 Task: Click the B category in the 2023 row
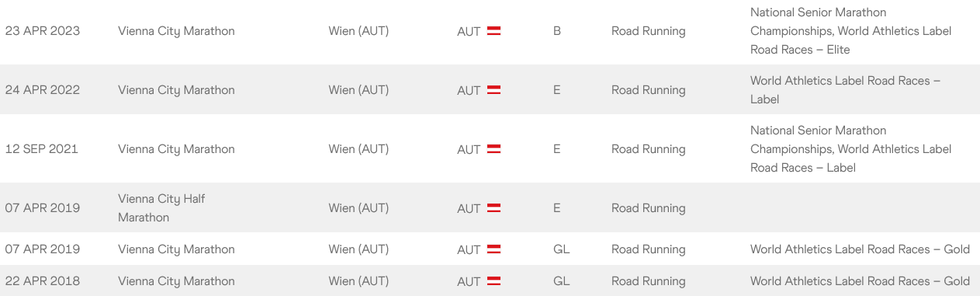557,31
